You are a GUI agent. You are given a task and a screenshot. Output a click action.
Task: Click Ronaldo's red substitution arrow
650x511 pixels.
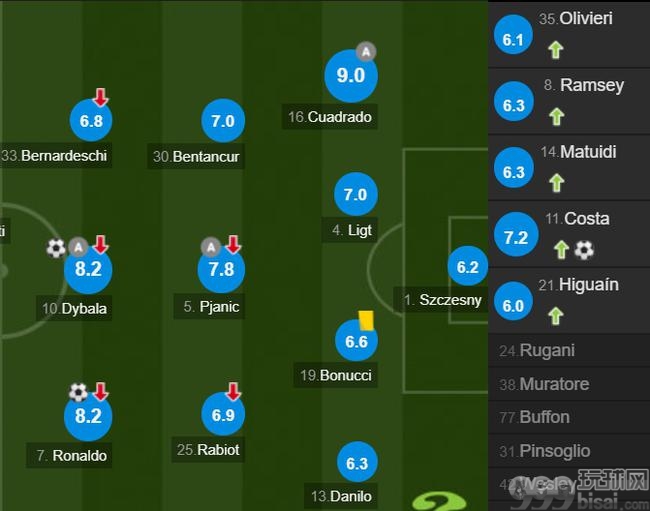[x=101, y=392]
